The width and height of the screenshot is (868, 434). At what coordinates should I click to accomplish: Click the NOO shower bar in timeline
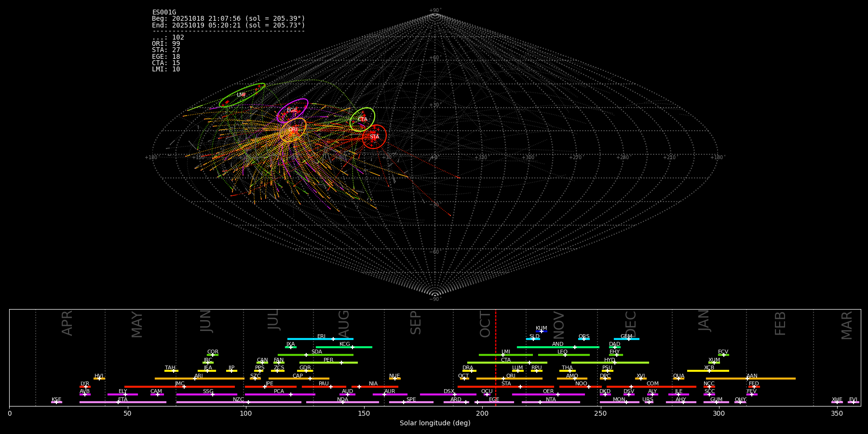click(581, 387)
